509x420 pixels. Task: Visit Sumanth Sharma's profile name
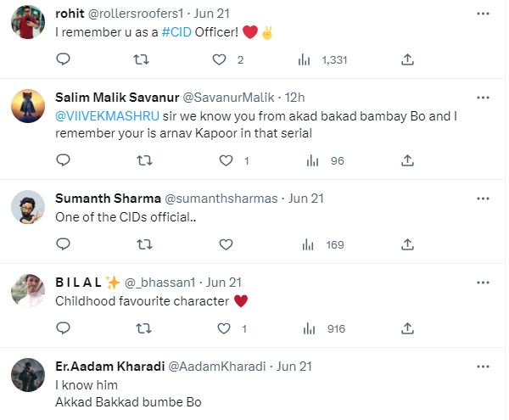pyautogui.click(x=108, y=198)
